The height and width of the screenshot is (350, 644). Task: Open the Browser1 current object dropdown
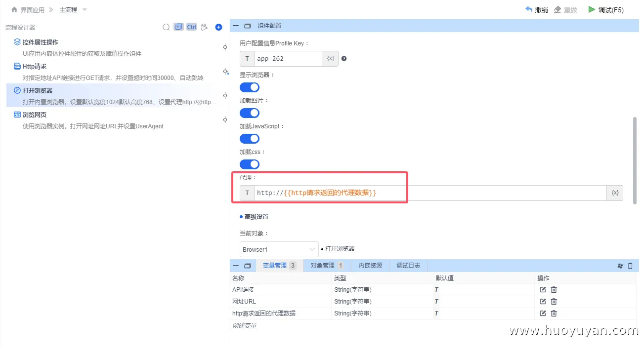(279, 249)
